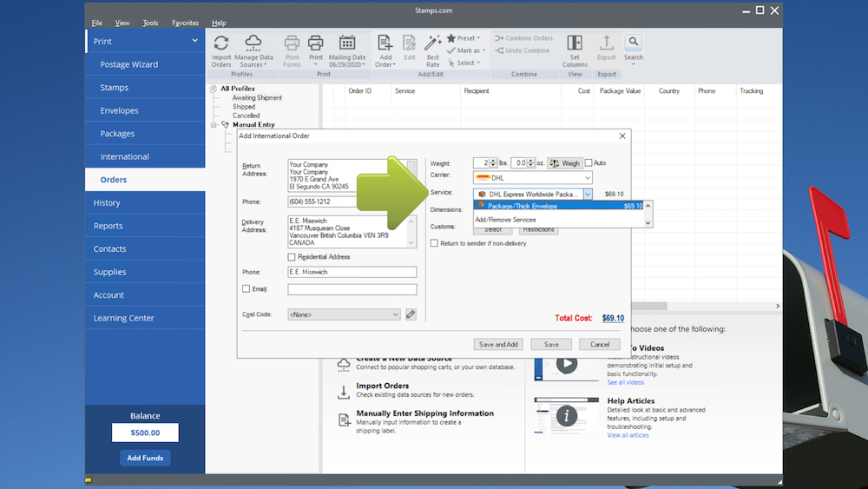This screenshot has height=489, width=868.
Task: Open History in sidebar
Action: (x=145, y=202)
